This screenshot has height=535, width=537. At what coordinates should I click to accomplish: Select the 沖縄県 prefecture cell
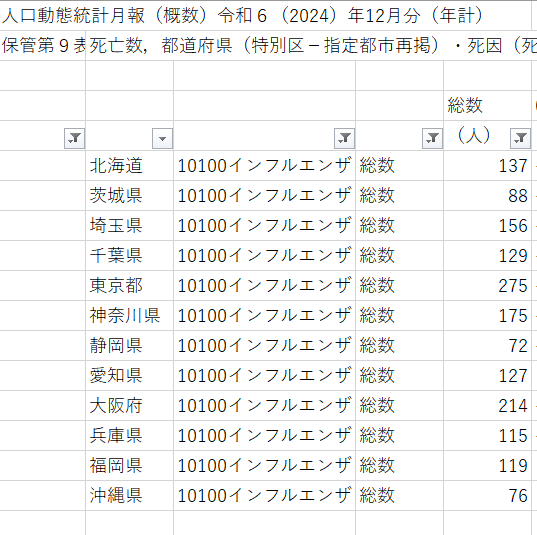[129, 496]
